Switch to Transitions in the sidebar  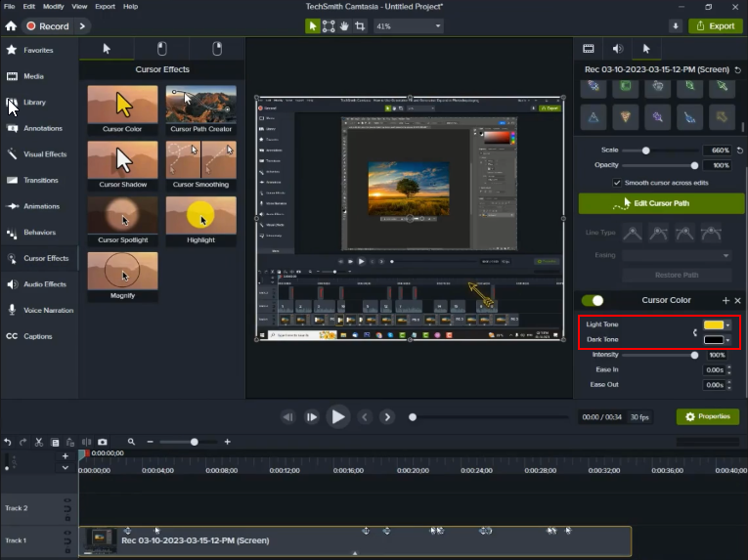click(x=40, y=180)
